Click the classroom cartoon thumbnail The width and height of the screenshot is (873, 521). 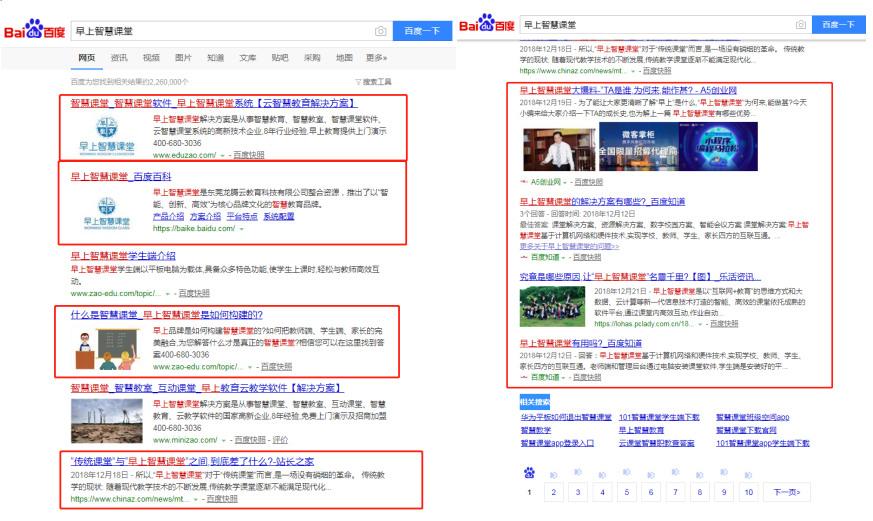coord(106,349)
